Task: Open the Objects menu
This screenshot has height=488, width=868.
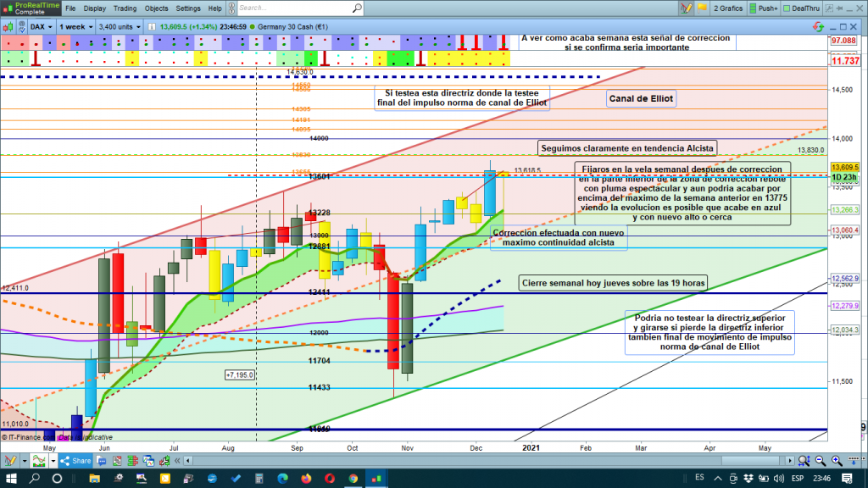Action: tap(156, 8)
